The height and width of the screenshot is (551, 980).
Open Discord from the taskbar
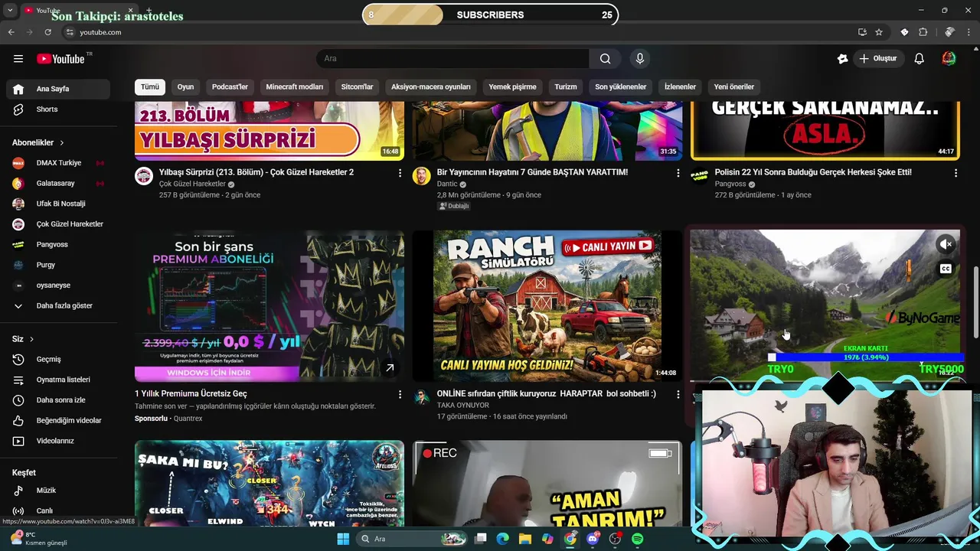click(593, 539)
